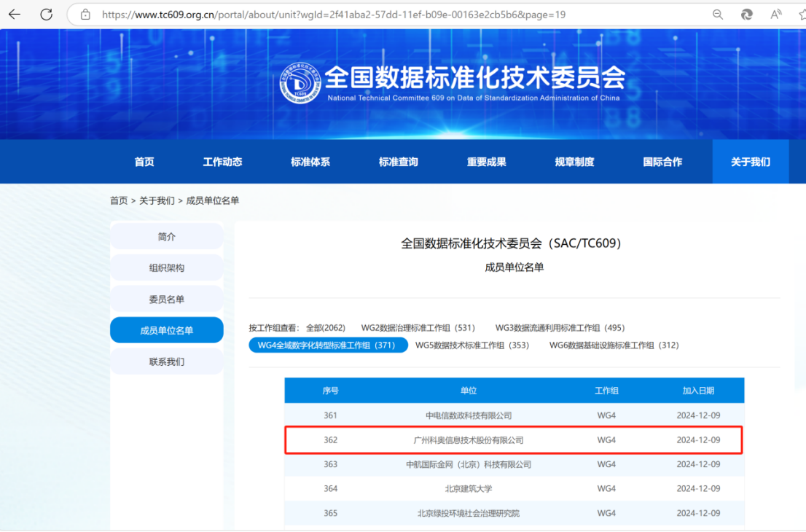Navigate back using the browser back arrow
806x532 pixels.
click(15, 14)
